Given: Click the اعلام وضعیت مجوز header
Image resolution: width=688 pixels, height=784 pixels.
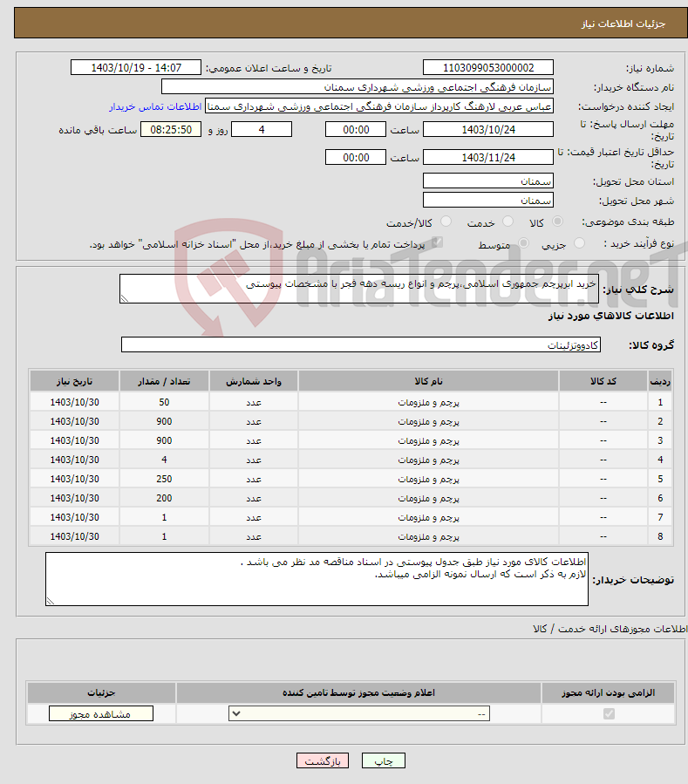Looking at the screenshot, I should pos(358,692).
